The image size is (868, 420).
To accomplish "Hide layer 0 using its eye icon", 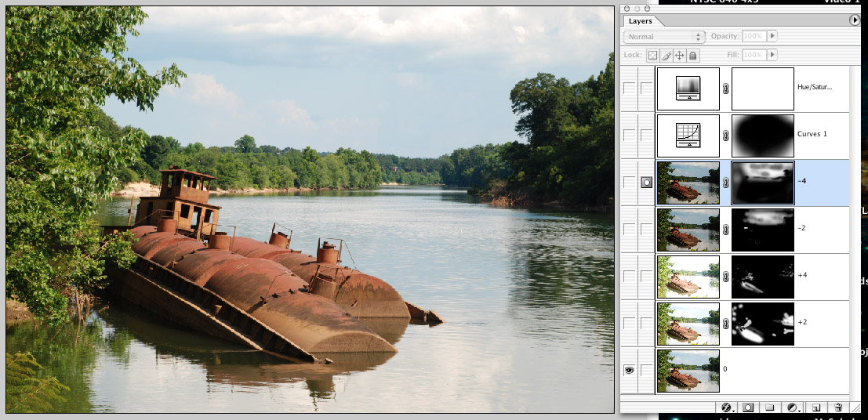I will 629,371.
